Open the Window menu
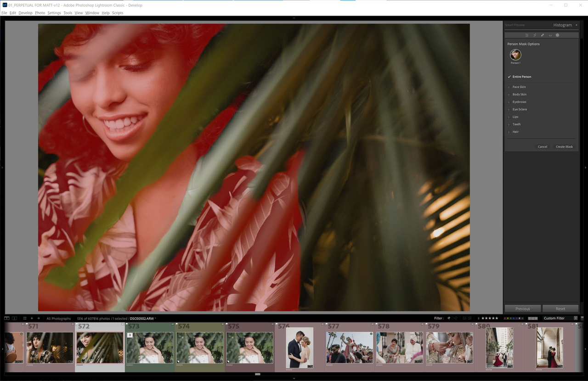The image size is (588, 381). pyautogui.click(x=92, y=12)
